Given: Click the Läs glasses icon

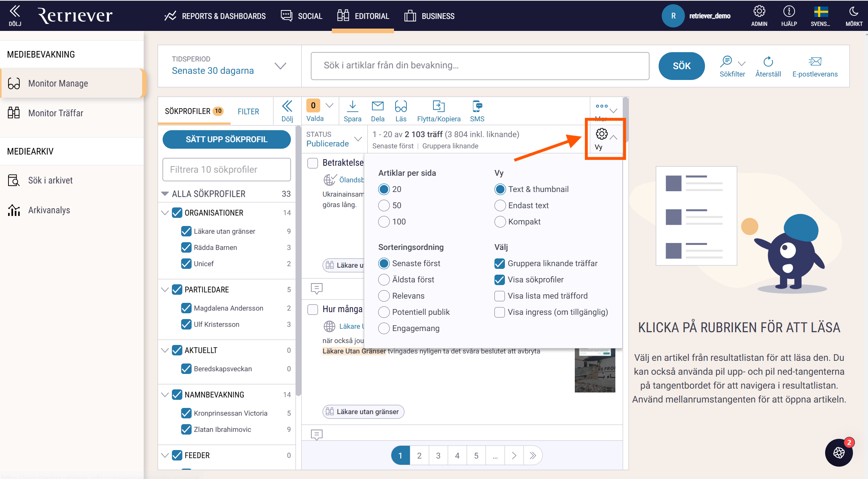Looking at the screenshot, I should click(401, 106).
